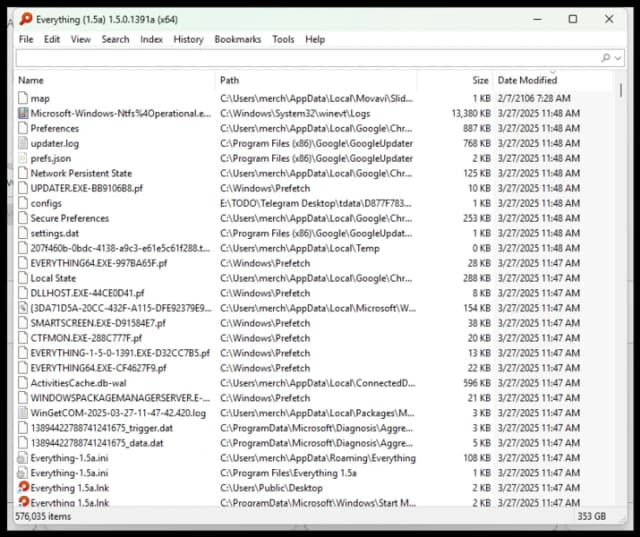Click the path C:\Users\Public\Desktop
This screenshot has height=537, width=640.
[x=271, y=488]
